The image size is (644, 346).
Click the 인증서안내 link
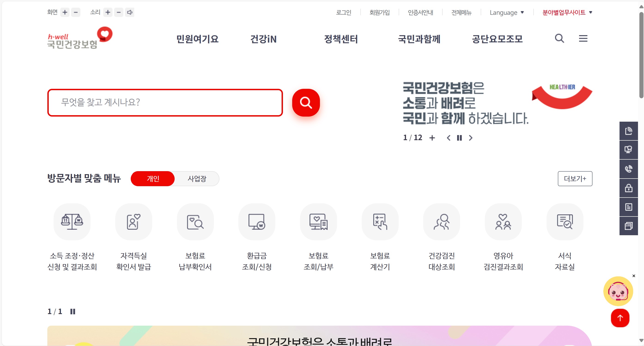420,12
